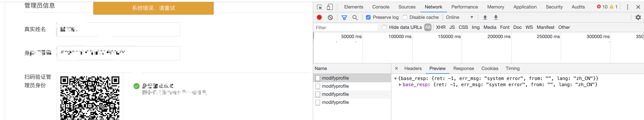Toggle the device toolbar icon
Image resolution: width=644 pixels, height=120 pixels.
(330, 7)
